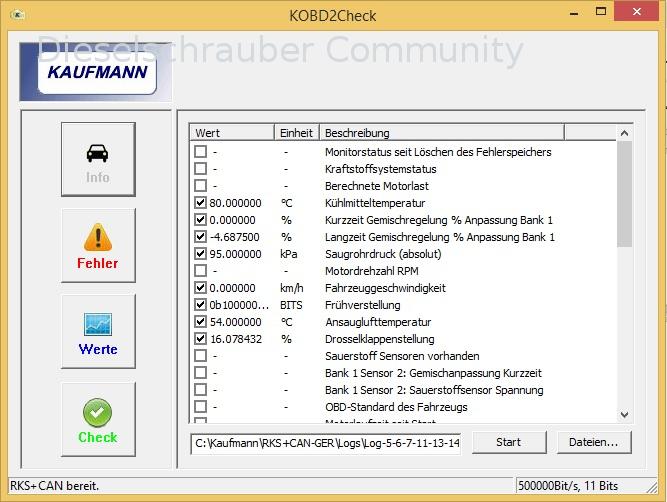The width and height of the screenshot is (667, 502).
Task: Click the kPa unit cell
Action: point(288,254)
